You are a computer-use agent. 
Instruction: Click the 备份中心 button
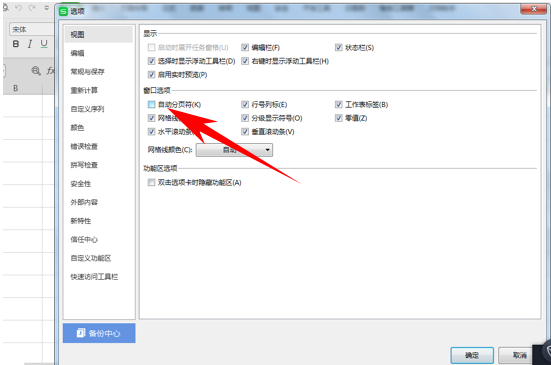[x=99, y=333]
